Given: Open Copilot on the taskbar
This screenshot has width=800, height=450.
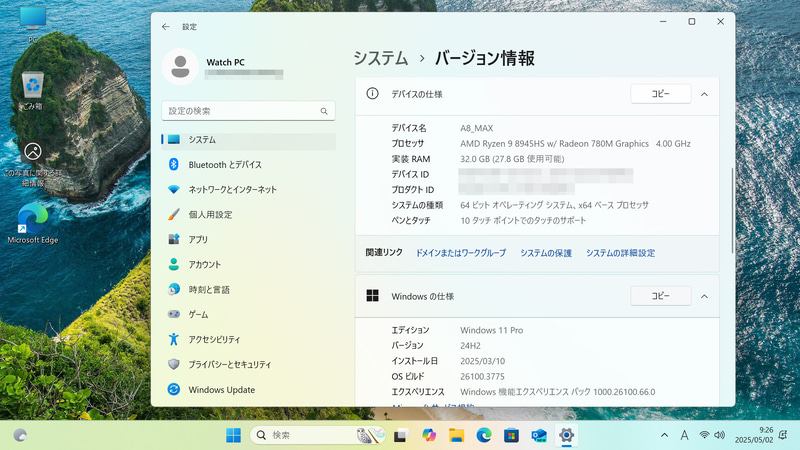Looking at the screenshot, I should pos(429,435).
